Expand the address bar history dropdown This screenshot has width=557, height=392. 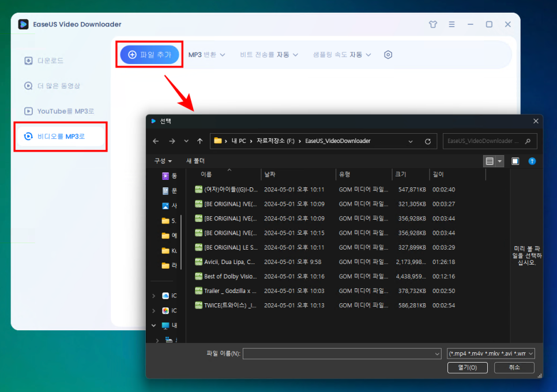point(411,141)
